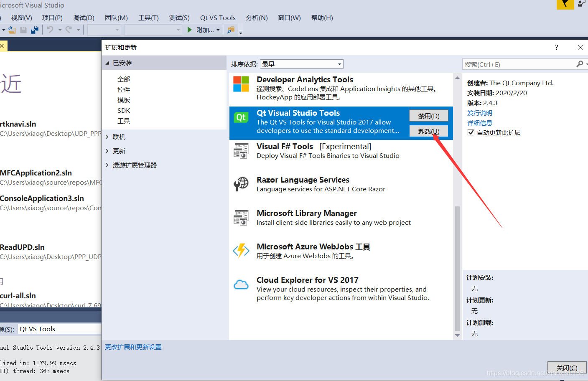Click the Microsoft Azure WebJobs lightning icon
This screenshot has width=588, height=381.
pyautogui.click(x=241, y=251)
